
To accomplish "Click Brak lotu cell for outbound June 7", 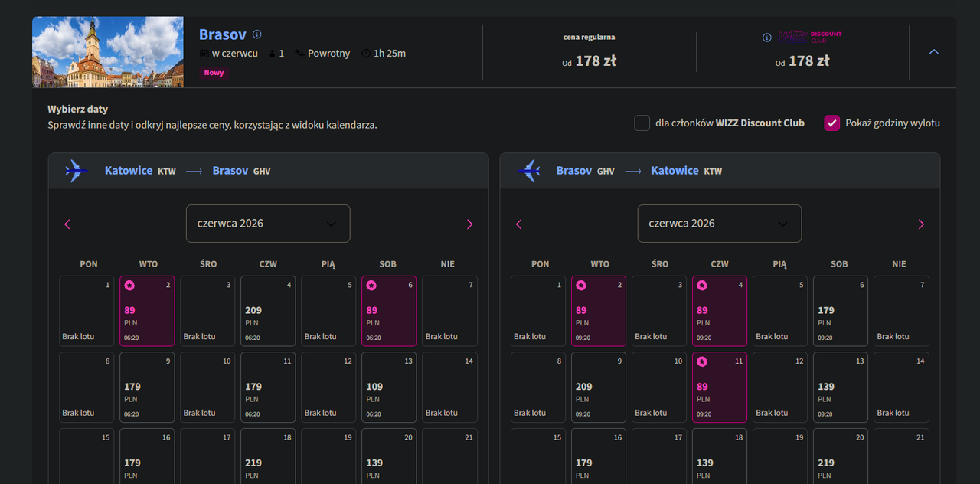I will (449, 311).
